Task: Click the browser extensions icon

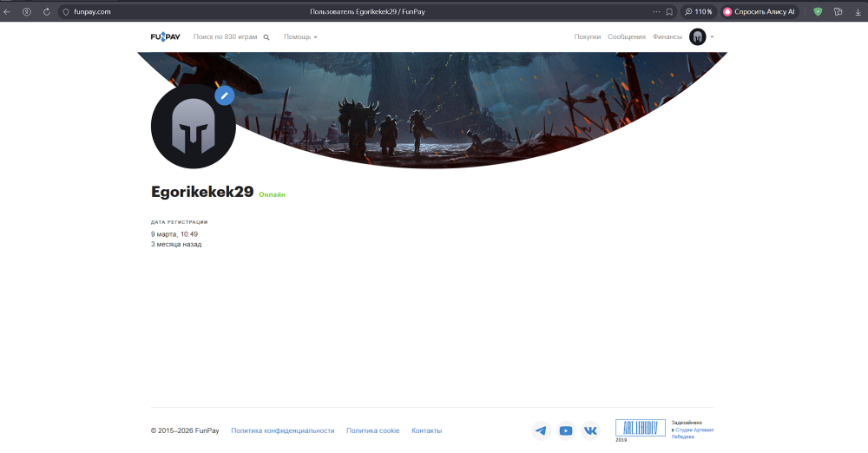Action: point(838,11)
